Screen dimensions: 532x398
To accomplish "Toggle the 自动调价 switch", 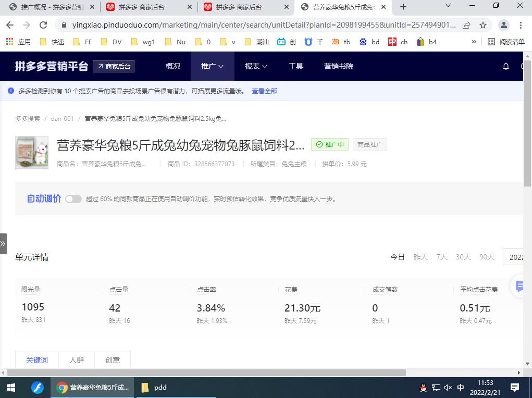I will click(73, 199).
